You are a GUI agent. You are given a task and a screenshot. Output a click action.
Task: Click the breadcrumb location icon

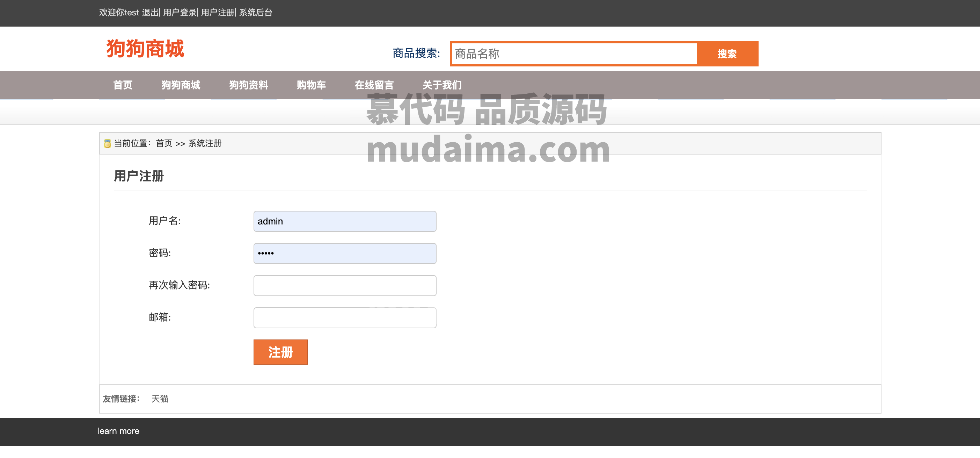(x=107, y=144)
